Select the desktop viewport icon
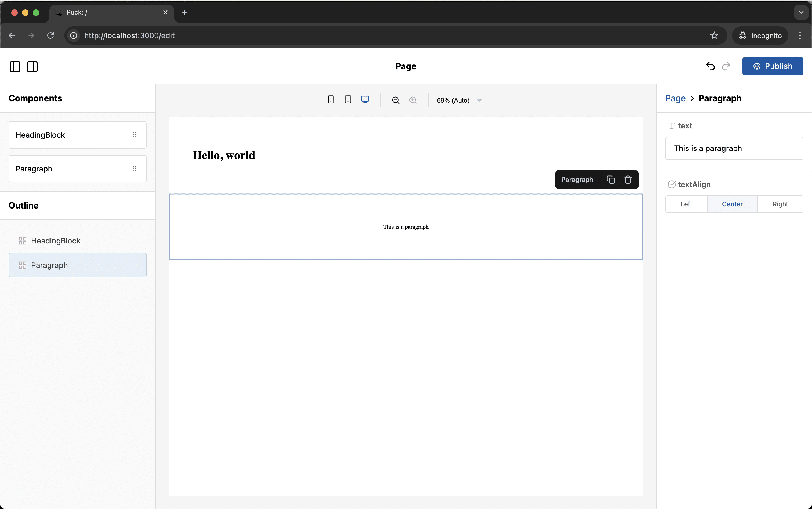The height and width of the screenshot is (509, 812). 365,100
